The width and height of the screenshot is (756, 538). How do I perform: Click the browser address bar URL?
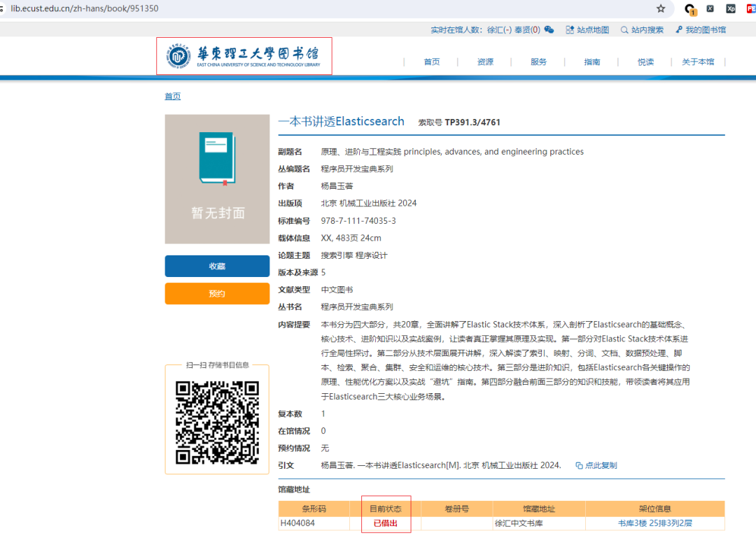click(85, 8)
